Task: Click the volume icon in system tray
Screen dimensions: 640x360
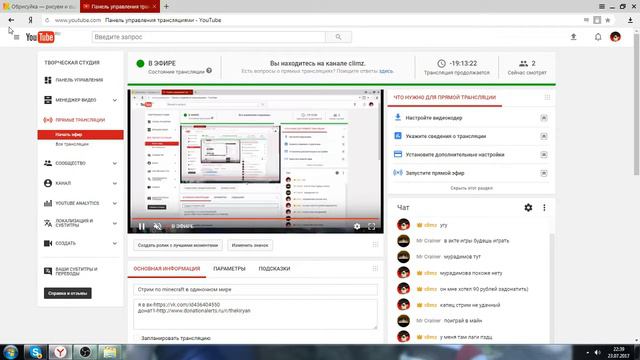Action: (x=598, y=352)
